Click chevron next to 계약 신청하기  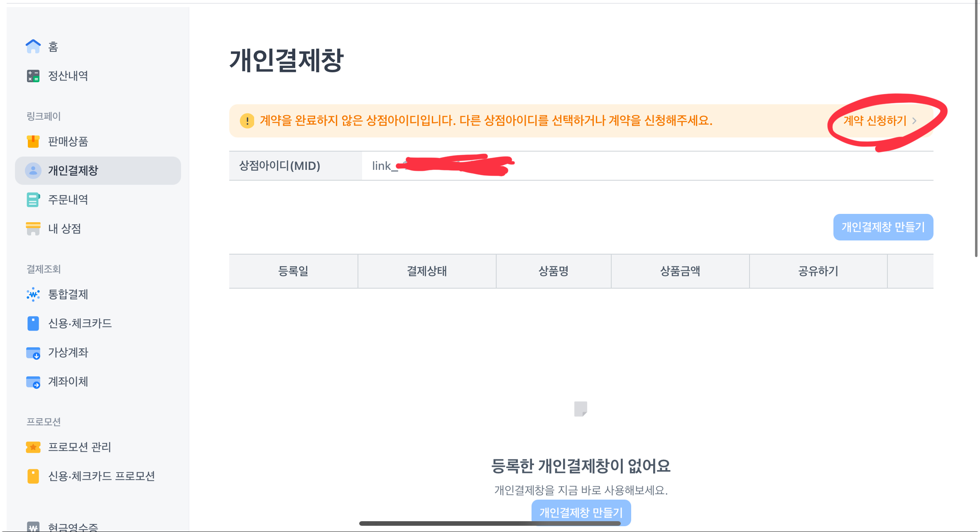[x=914, y=121]
